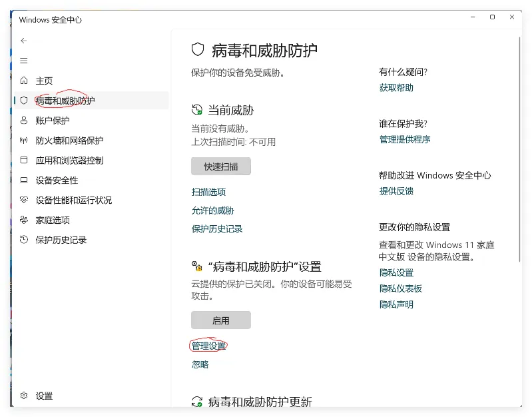
Task: Start a 快速扫描
Action: tap(221, 167)
